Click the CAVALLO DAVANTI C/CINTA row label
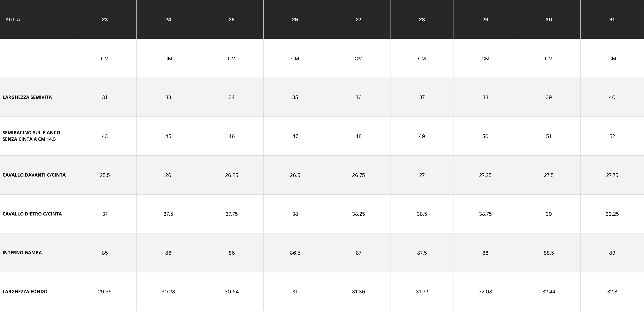This screenshot has height=311, width=644. [34, 175]
